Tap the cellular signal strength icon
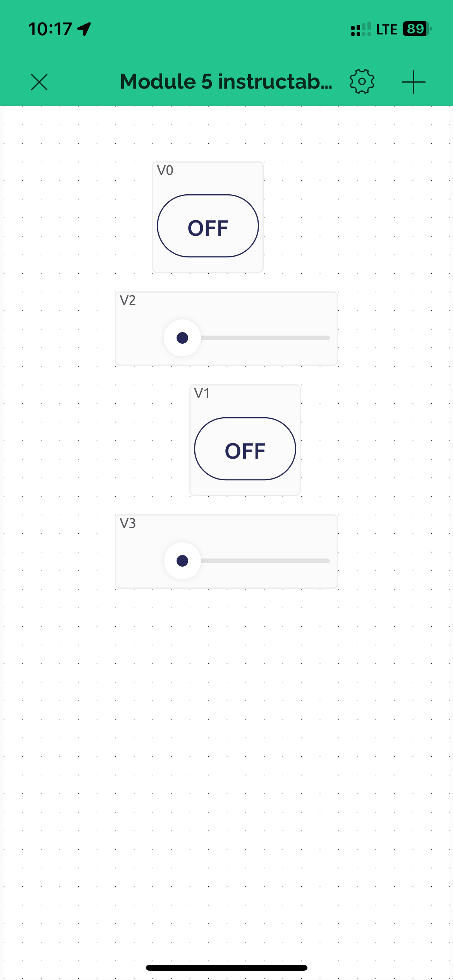Screen dimensions: 453x980 tap(360, 29)
